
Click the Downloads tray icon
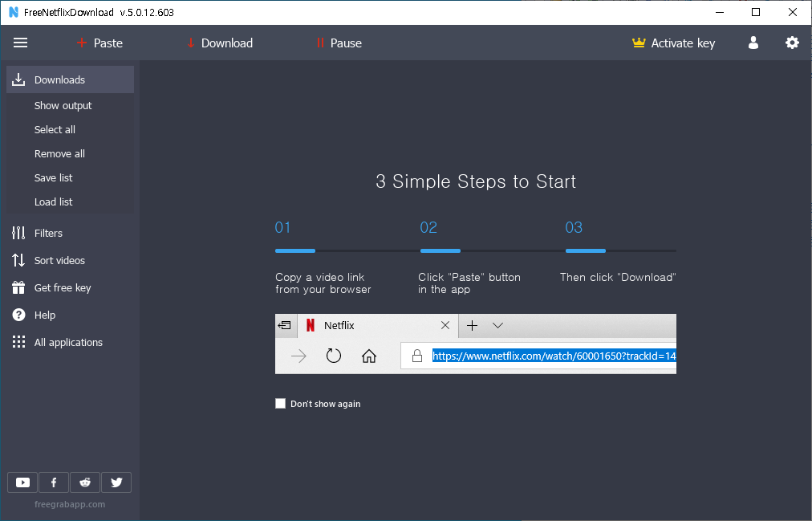tap(18, 79)
